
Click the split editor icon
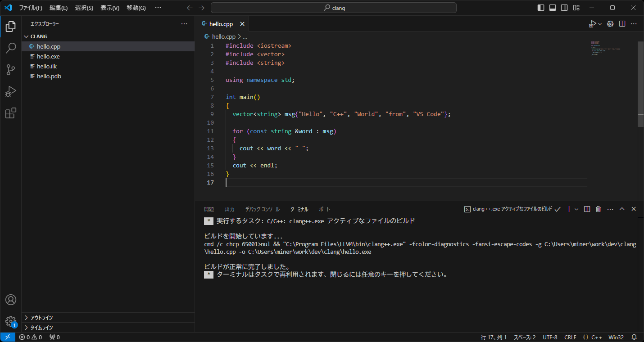point(622,23)
